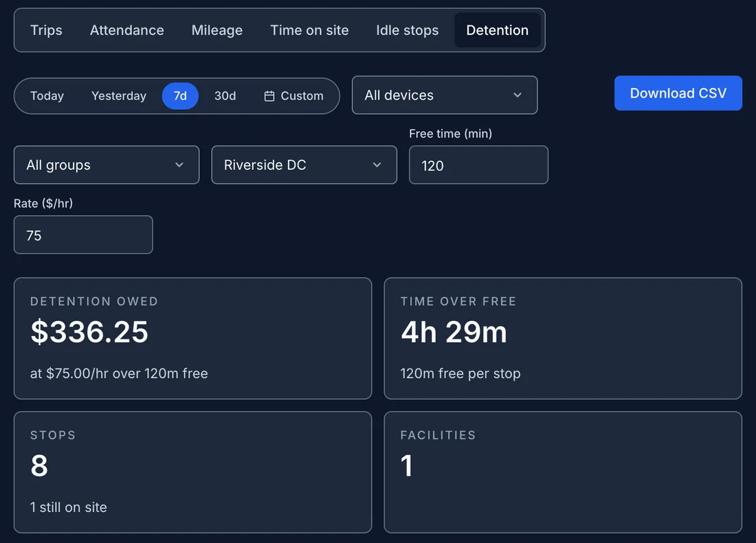Click the $336.25 detention owed value
The image size is (756, 543).
(89, 332)
